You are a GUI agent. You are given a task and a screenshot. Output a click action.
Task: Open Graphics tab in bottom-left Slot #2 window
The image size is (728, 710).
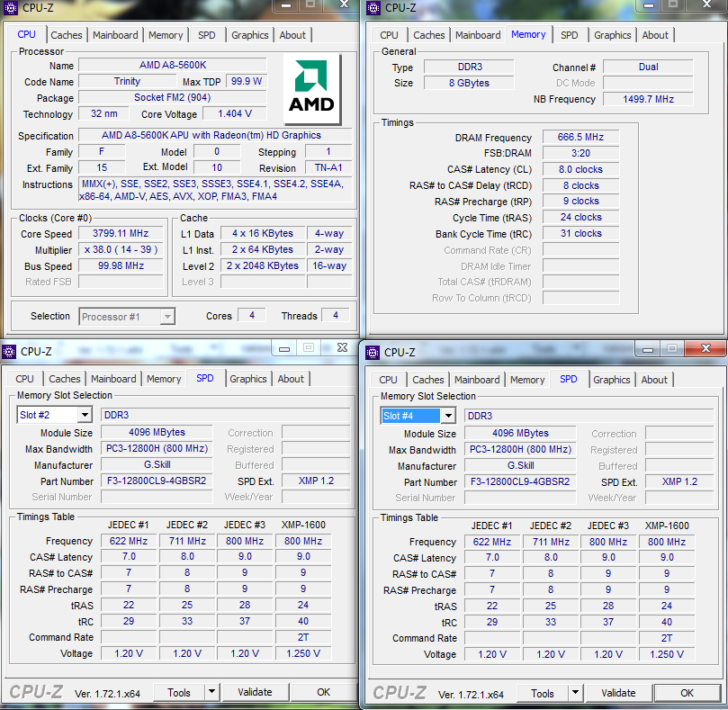click(x=248, y=379)
